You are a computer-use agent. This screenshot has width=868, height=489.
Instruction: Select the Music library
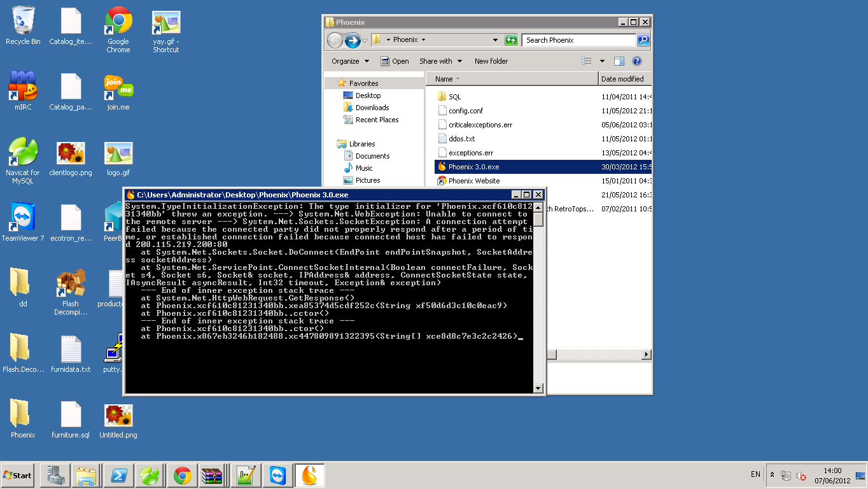(364, 168)
